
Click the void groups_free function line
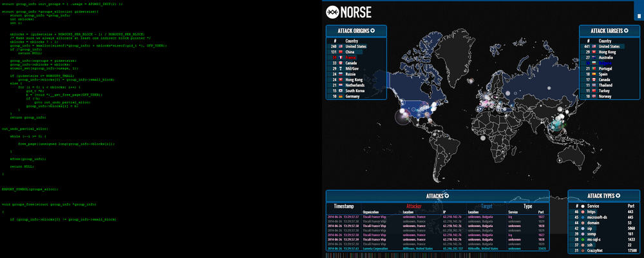pyautogui.click(x=50, y=204)
